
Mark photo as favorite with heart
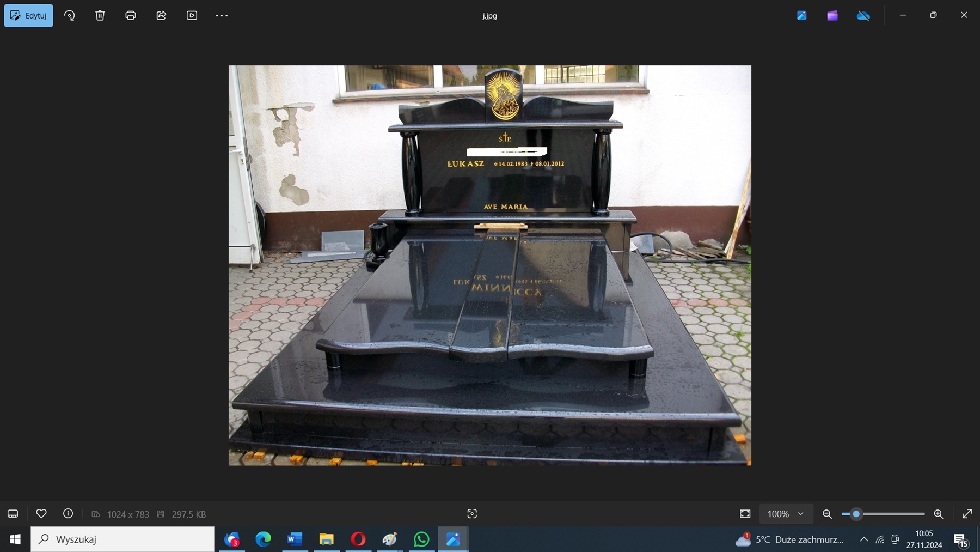coord(41,513)
